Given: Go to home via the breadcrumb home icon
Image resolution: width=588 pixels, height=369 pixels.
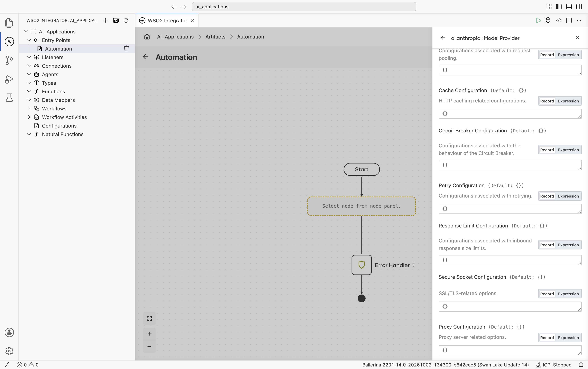Looking at the screenshot, I should (x=147, y=37).
